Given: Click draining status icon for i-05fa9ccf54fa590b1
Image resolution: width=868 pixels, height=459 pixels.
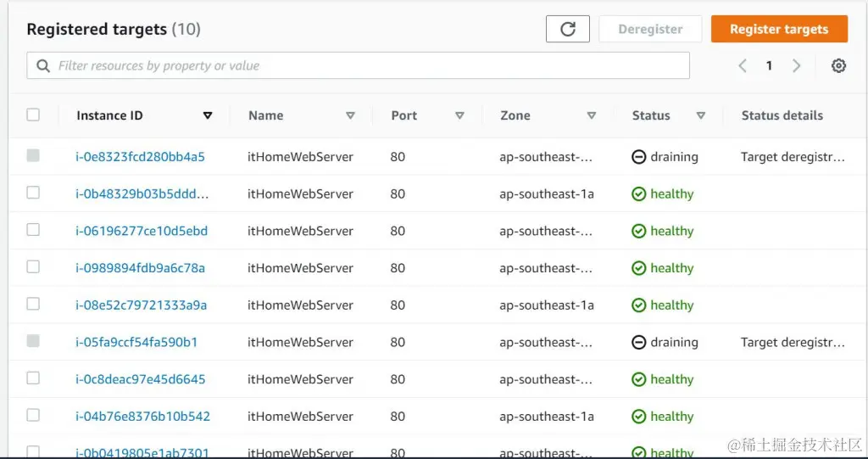Looking at the screenshot, I should point(639,343).
